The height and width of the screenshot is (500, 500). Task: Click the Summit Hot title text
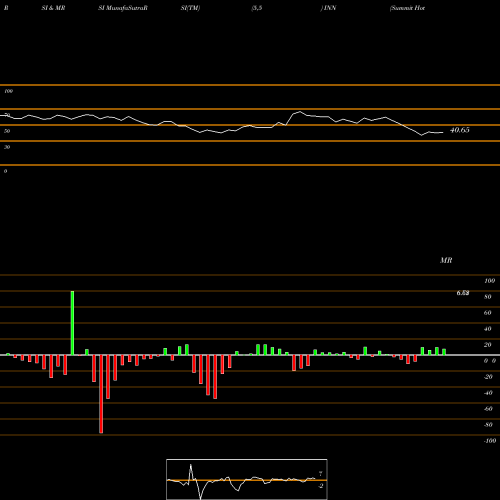[407, 8]
